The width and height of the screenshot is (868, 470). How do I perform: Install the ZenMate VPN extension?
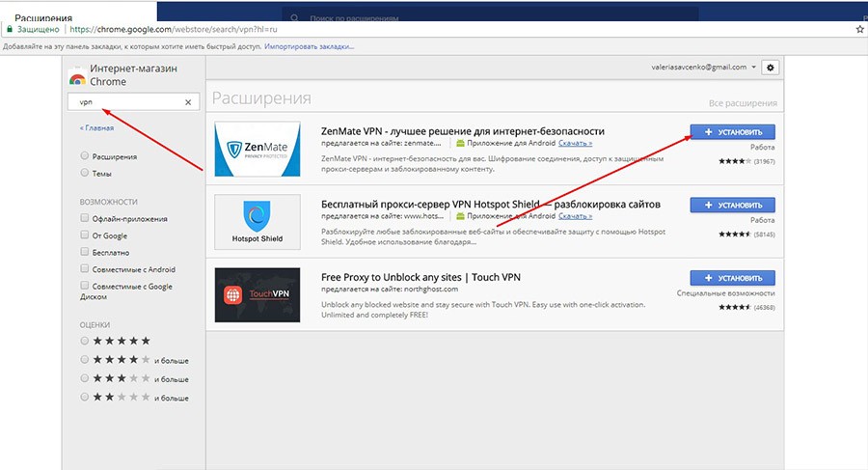tap(733, 132)
